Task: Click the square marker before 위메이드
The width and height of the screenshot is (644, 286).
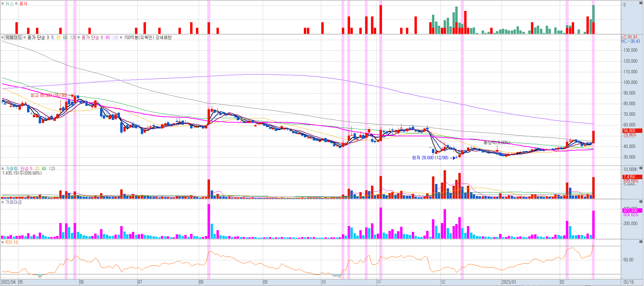Action: 3,37
